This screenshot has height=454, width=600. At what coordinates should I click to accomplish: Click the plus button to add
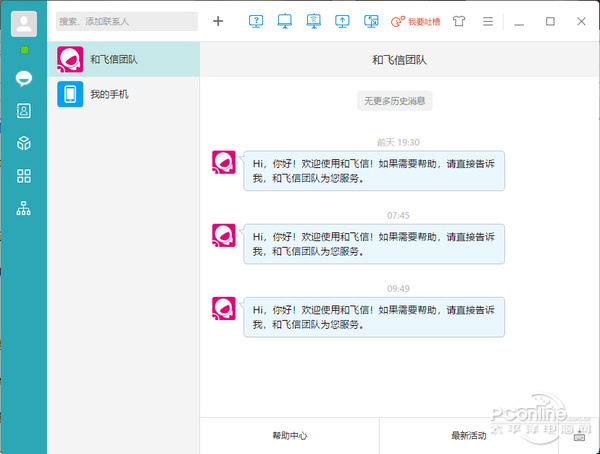[218, 21]
